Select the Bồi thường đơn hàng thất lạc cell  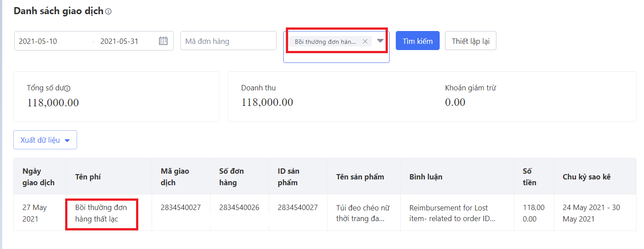(101, 213)
